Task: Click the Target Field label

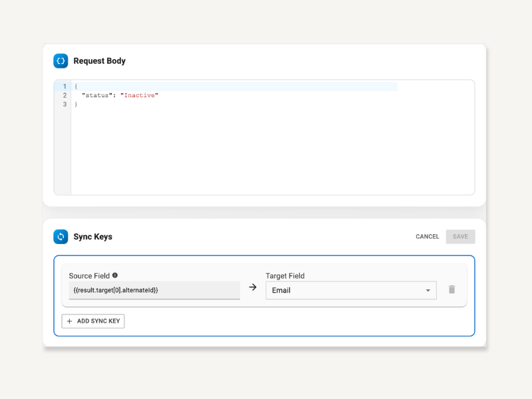Action: point(285,276)
